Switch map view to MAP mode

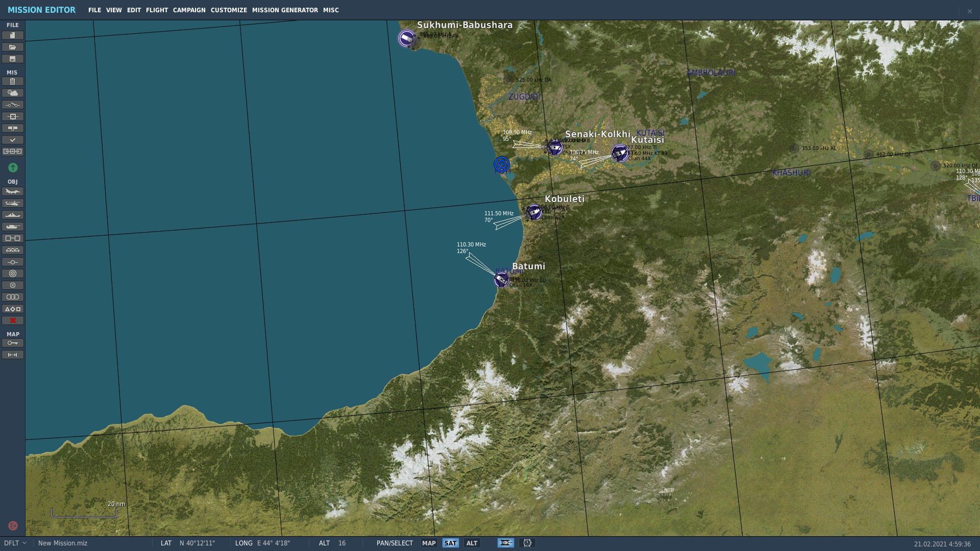click(x=429, y=543)
